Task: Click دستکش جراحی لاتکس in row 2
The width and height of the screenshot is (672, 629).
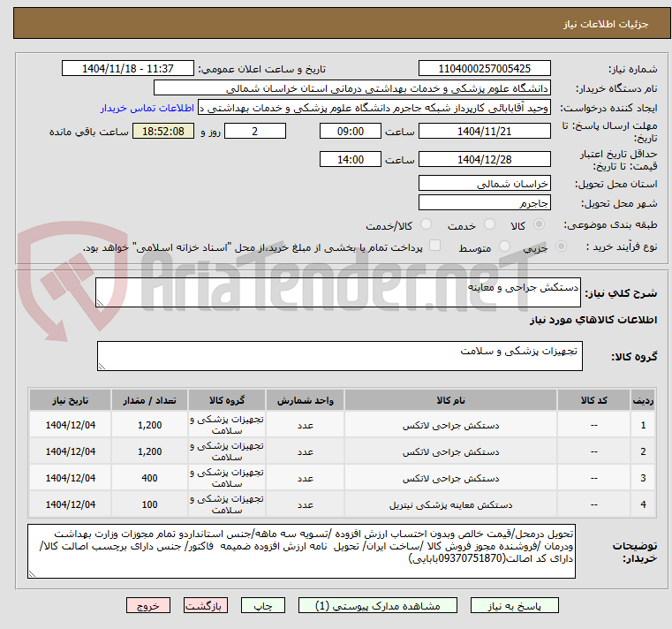Action: [450, 452]
